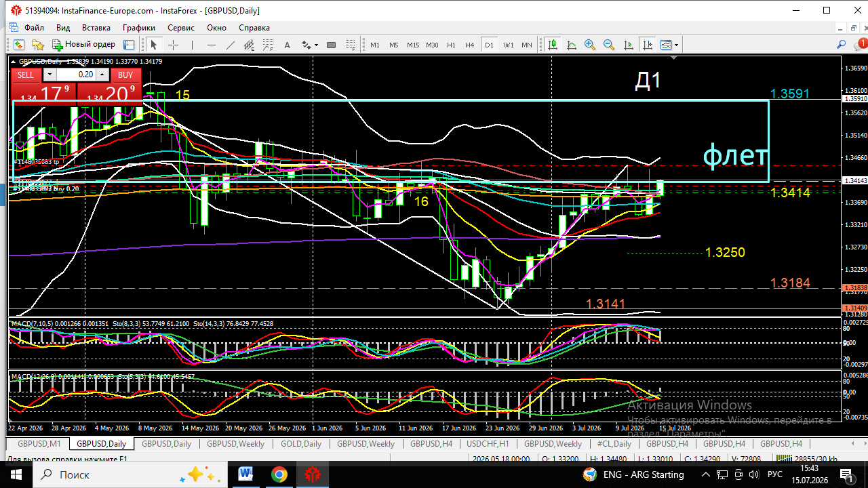Screen dimensions: 868x488
Task: Open a new chart window icon
Action: [18, 45]
